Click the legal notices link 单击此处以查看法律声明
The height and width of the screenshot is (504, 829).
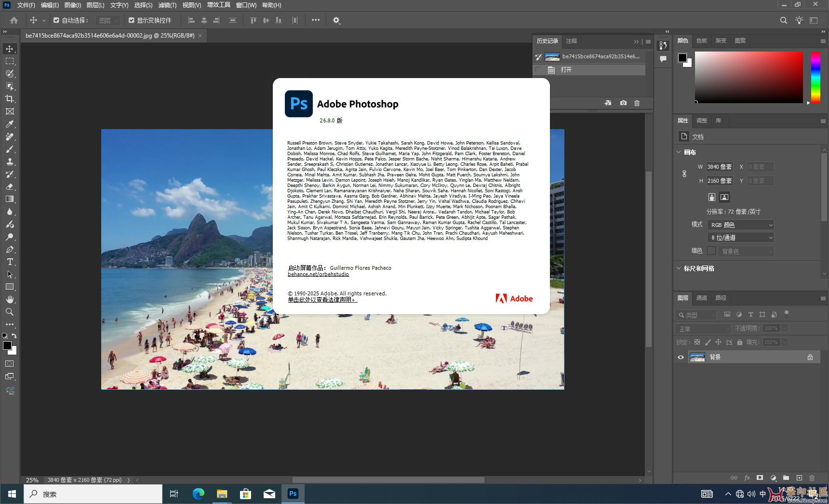tap(322, 300)
